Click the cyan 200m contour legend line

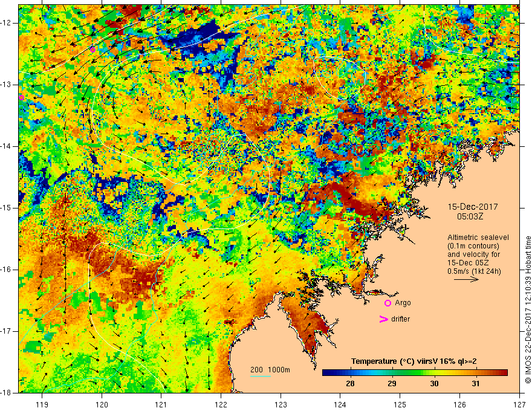click(x=260, y=376)
